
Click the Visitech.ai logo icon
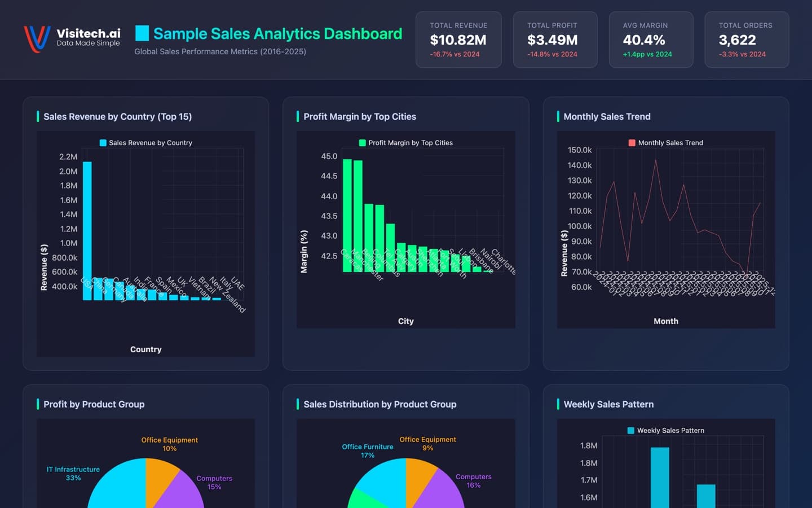pyautogui.click(x=37, y=39)
